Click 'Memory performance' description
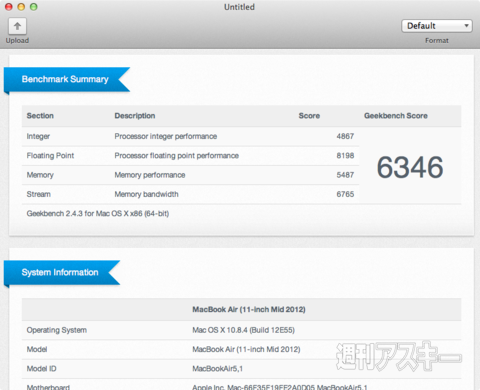Screen dimensions: 480x390 [x=150, y=175]
